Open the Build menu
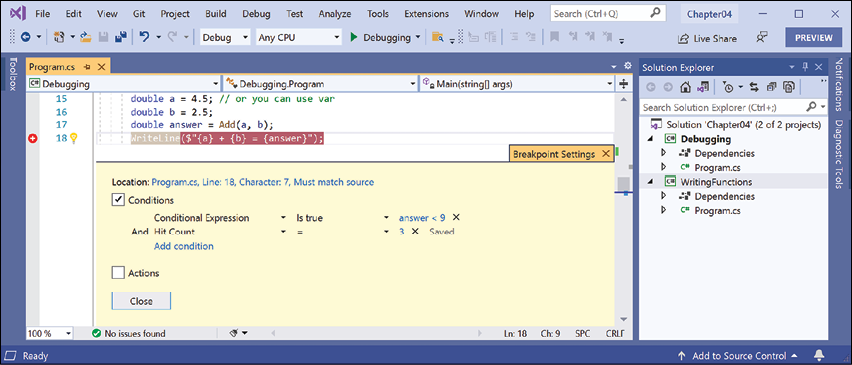Viewport: 852px width, 365px height. point(216,14)
